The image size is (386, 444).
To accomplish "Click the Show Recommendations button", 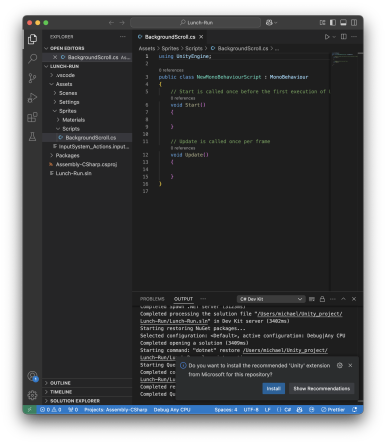I will (322, 389).
